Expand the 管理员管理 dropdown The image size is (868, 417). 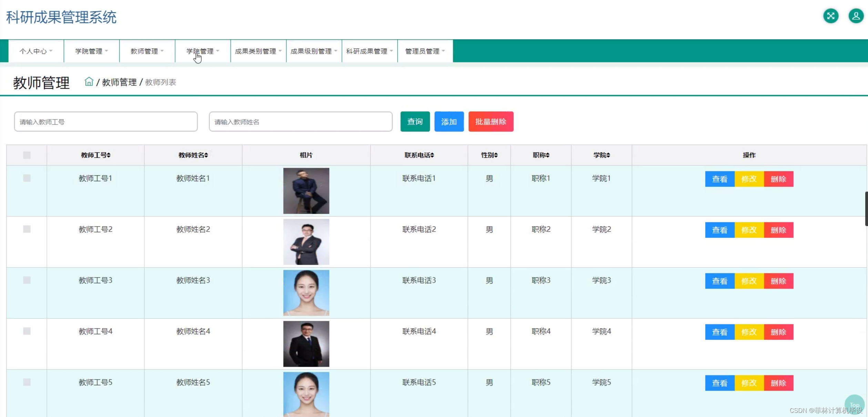click(425, 51)
